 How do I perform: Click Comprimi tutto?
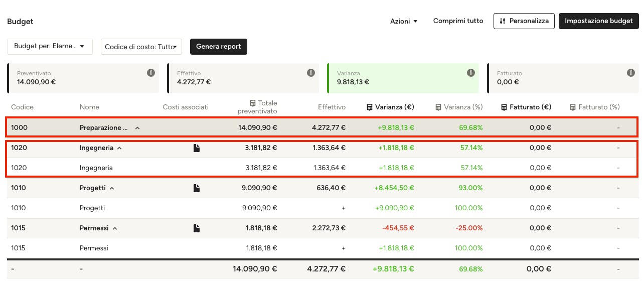tap(458, 21)
